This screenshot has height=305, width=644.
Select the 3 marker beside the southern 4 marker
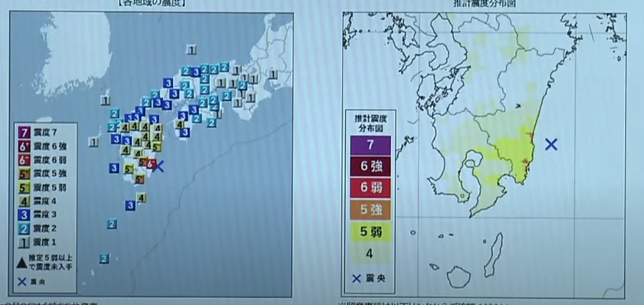[x=130, y=205]
